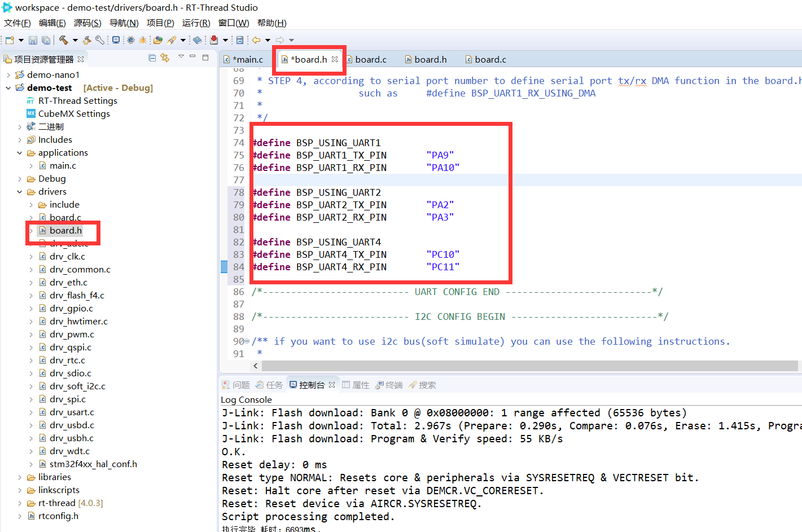The height and width of the screenshot is (532, 802).
Task: Open RT-Thread Settings in the project tree
Action: coord(72,101)
